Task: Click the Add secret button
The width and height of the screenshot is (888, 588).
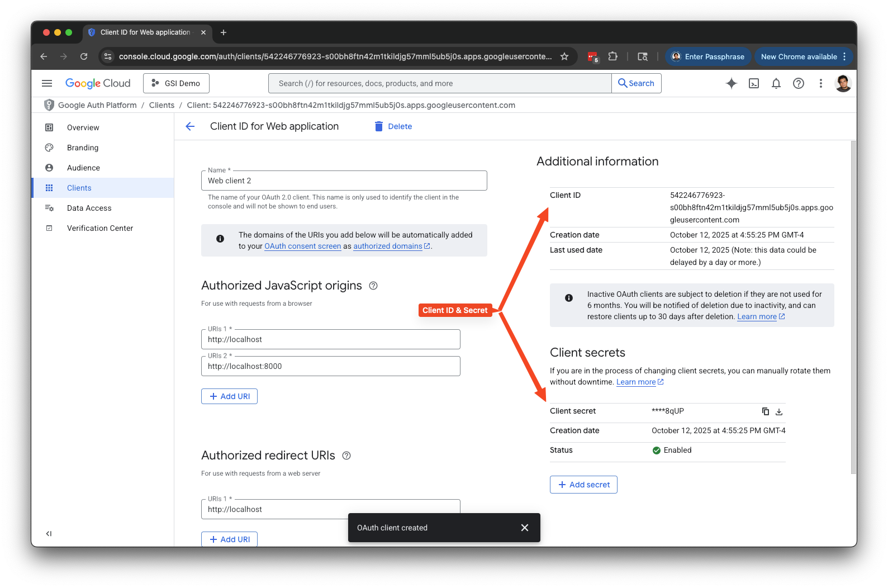Action: pos(583,485)
